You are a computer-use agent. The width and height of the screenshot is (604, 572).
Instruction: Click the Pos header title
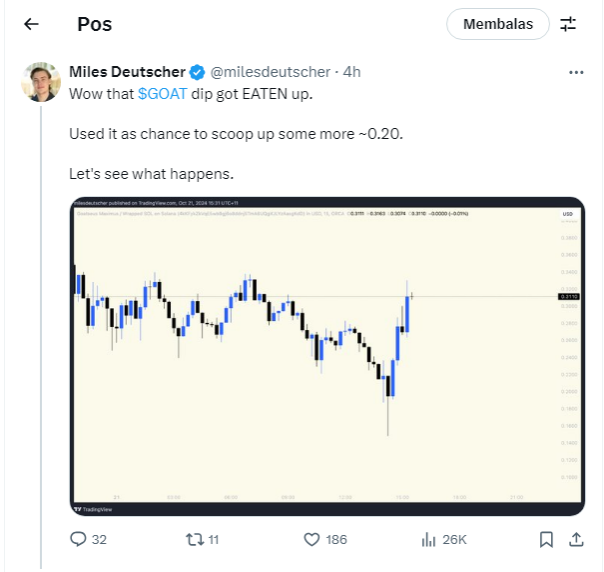pos(95,24)
